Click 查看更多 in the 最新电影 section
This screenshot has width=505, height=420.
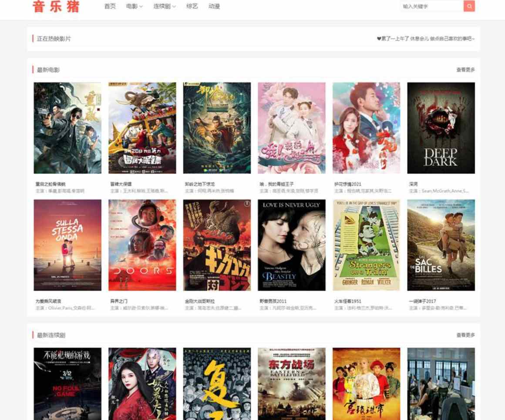pyautogui.click(x=465, y=70)
